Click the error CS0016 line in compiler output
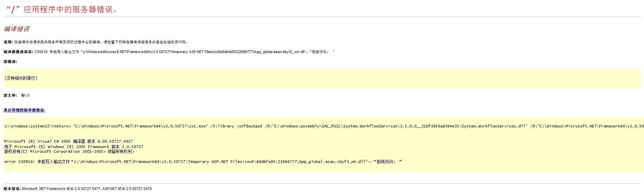This screenshot has height=192, width=644. click(x=202, y=162)
